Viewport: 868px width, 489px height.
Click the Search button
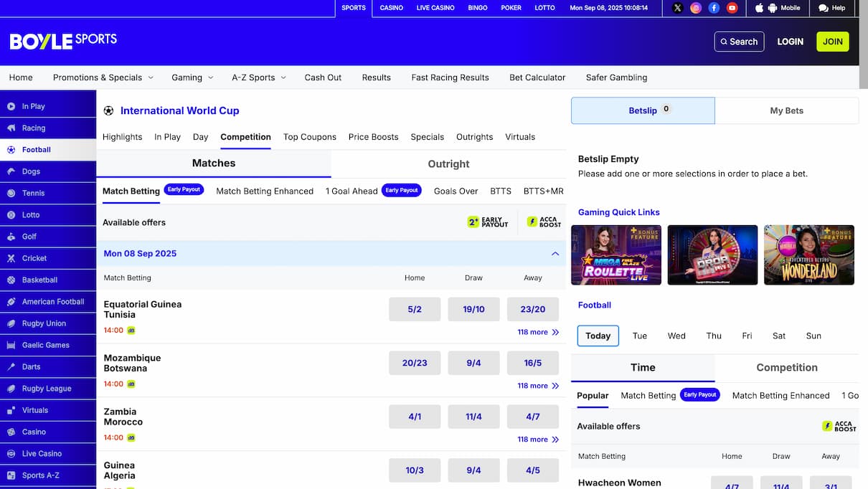click(x=739, y=42)
